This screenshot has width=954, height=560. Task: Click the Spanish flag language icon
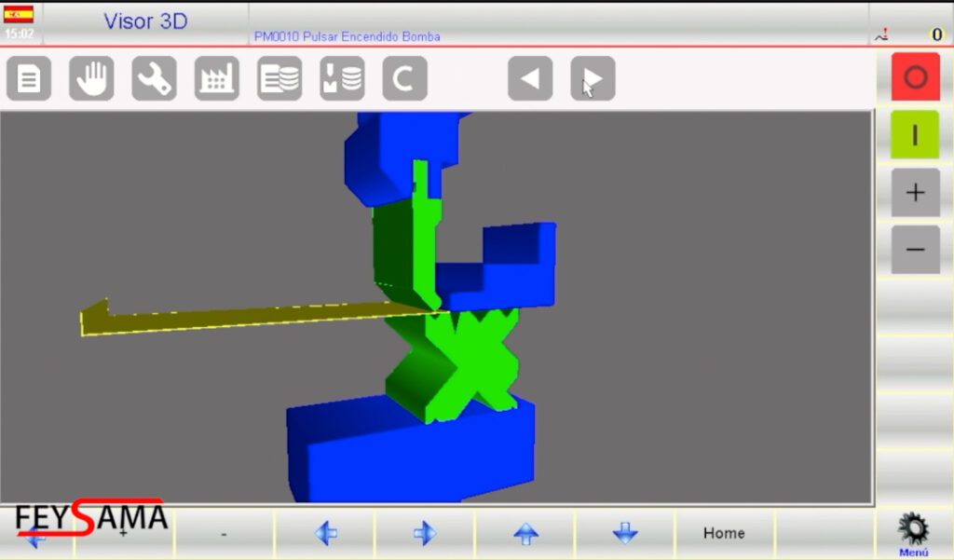[x=19, y=14]
